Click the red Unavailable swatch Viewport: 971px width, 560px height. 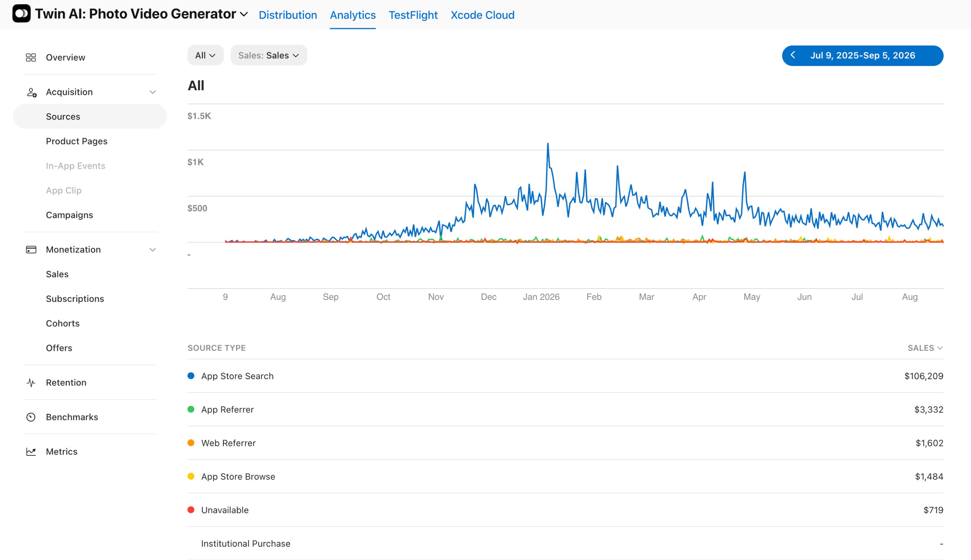click(x=191, y=510)
